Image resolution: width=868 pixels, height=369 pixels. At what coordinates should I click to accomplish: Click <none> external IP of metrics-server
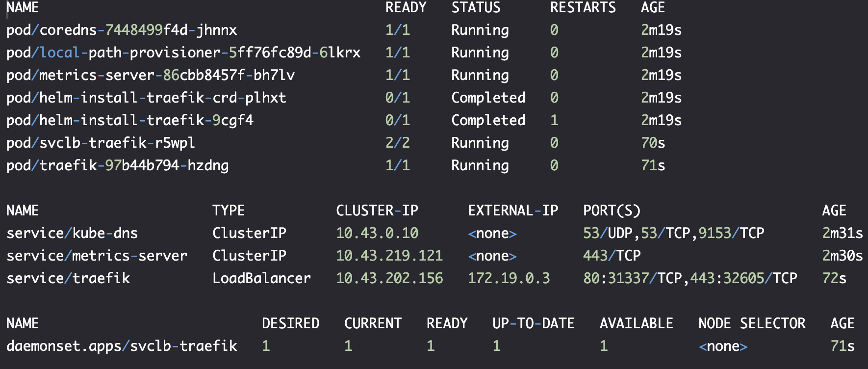click(492, 256)
